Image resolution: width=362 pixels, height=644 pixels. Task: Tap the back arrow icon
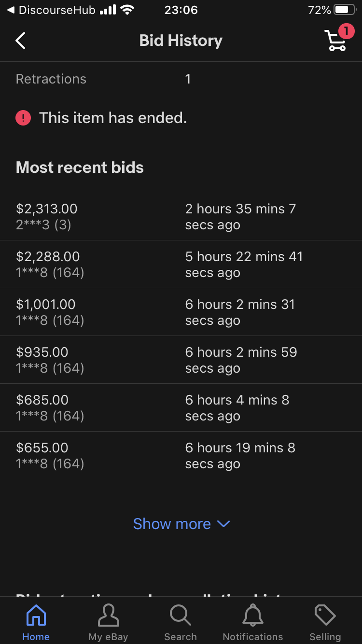pos(20,41)
